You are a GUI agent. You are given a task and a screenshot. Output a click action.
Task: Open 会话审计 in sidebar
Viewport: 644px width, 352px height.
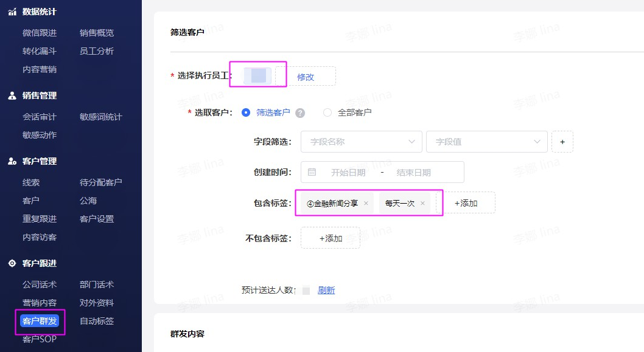40,117
